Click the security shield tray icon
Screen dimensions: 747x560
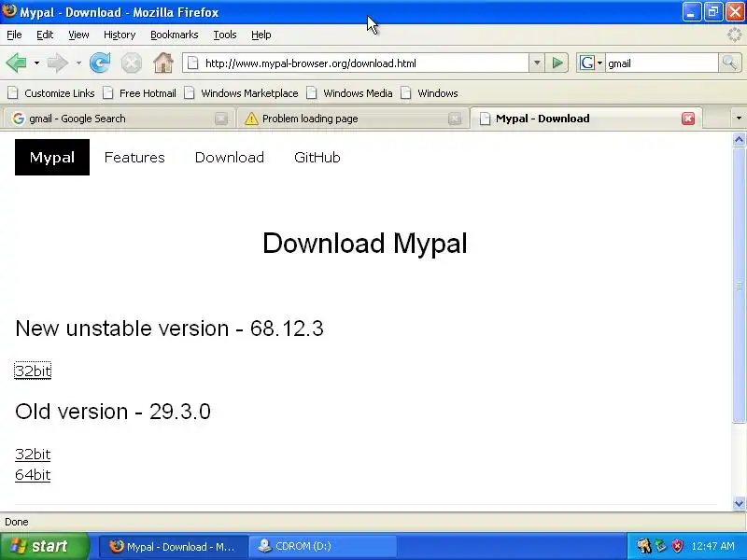tap(677, 546)
